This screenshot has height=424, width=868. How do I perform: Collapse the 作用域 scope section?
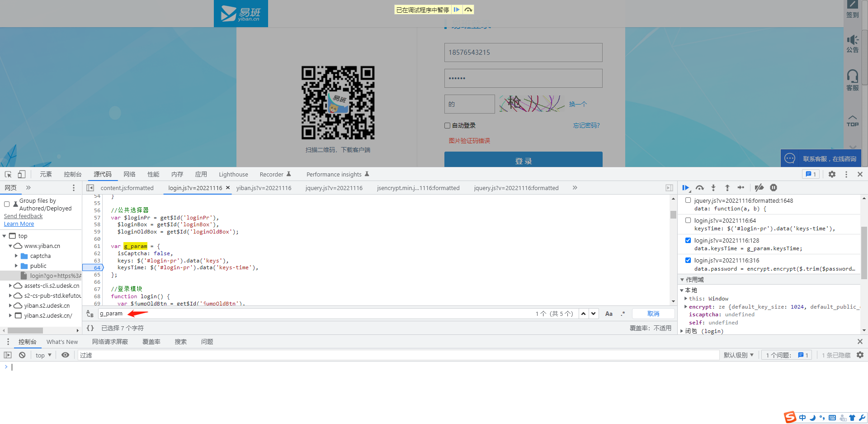click(x=682, y=280)
